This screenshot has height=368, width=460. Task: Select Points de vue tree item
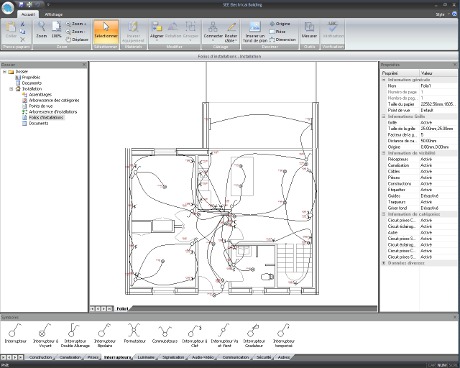click(x=37, y=106)
